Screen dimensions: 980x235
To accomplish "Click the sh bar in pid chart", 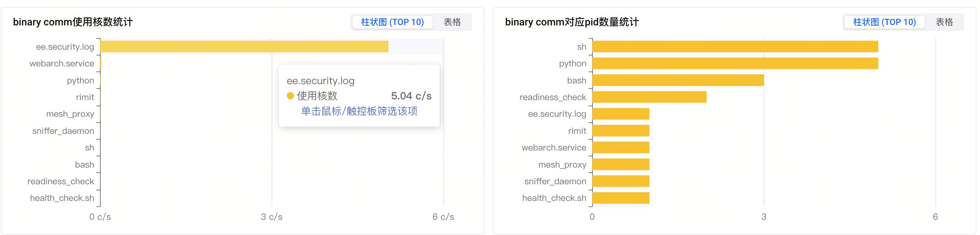I will point(735,46).
